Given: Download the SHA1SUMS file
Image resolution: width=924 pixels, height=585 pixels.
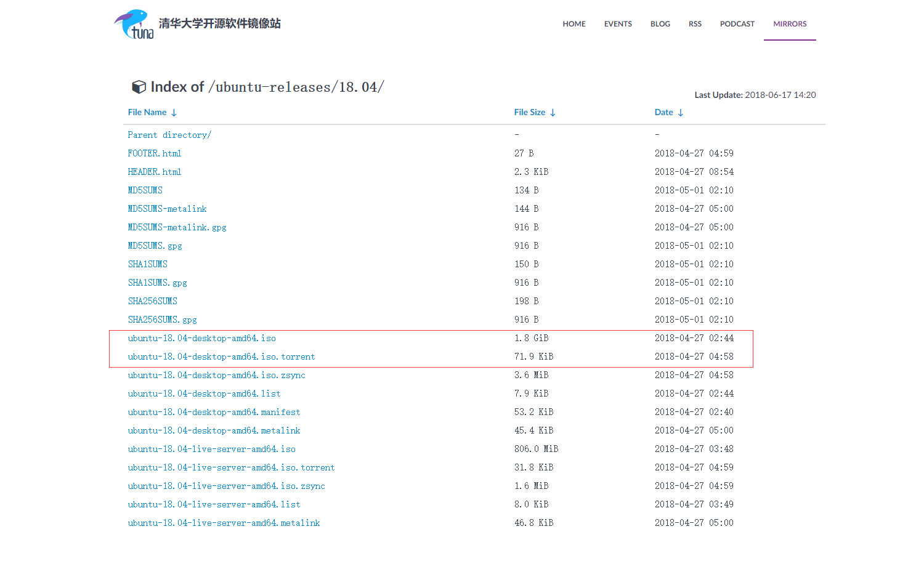Looking at the screenshot, I should (x=148, y=264).
